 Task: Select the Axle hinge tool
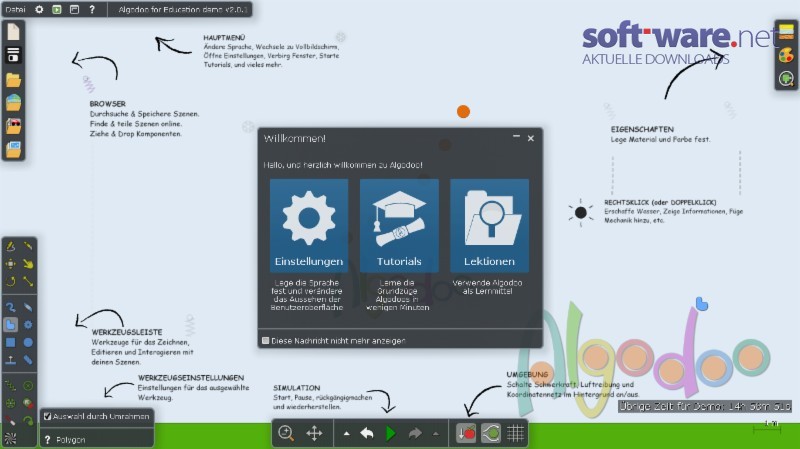tap(10, 403)
